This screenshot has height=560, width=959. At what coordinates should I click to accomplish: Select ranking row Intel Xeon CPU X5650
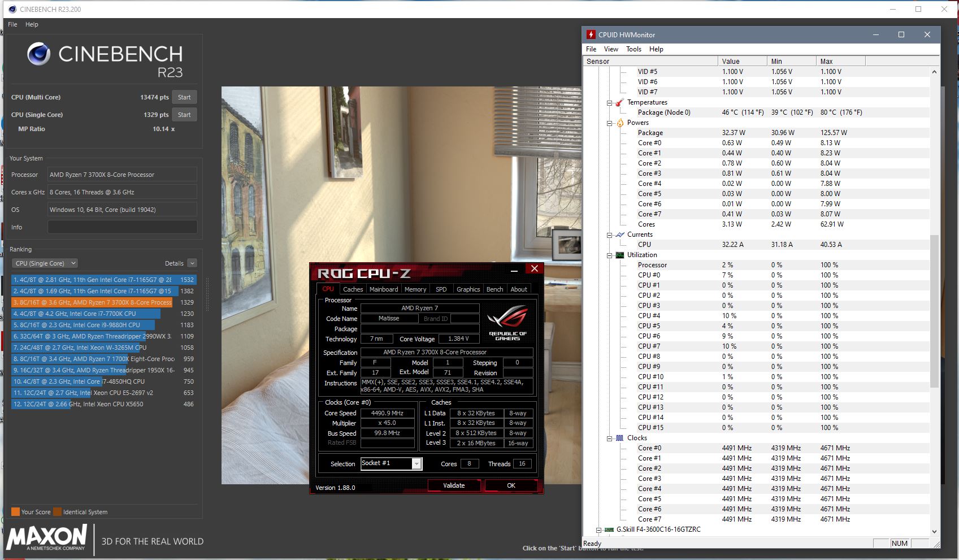(103, 404)
